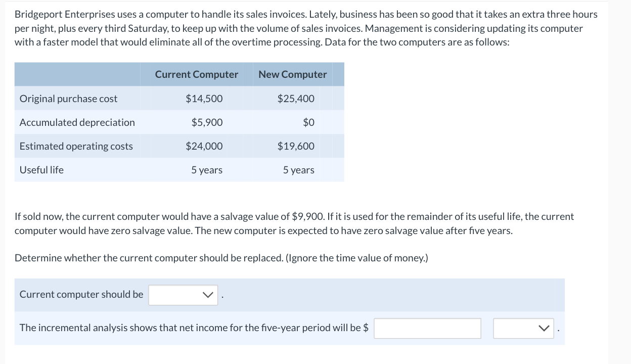Select the 'Original purchase cost' row label
Viewport: 631px width, 364px height.
click(68, 99)
